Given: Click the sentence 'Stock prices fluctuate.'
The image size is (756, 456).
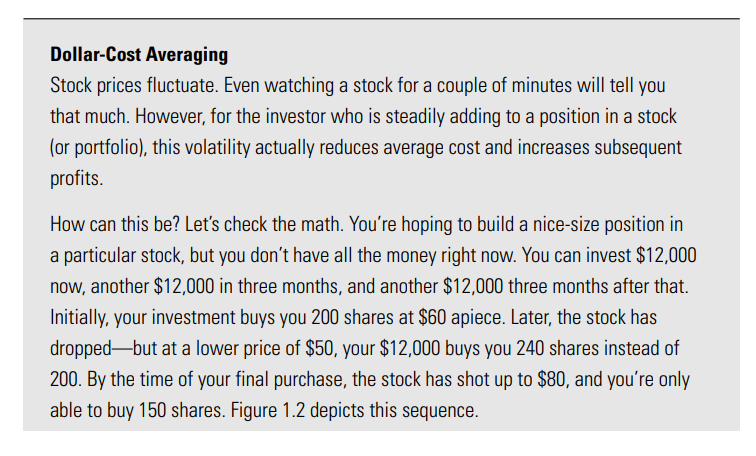Looking at the screenshot, I should 135,86.
